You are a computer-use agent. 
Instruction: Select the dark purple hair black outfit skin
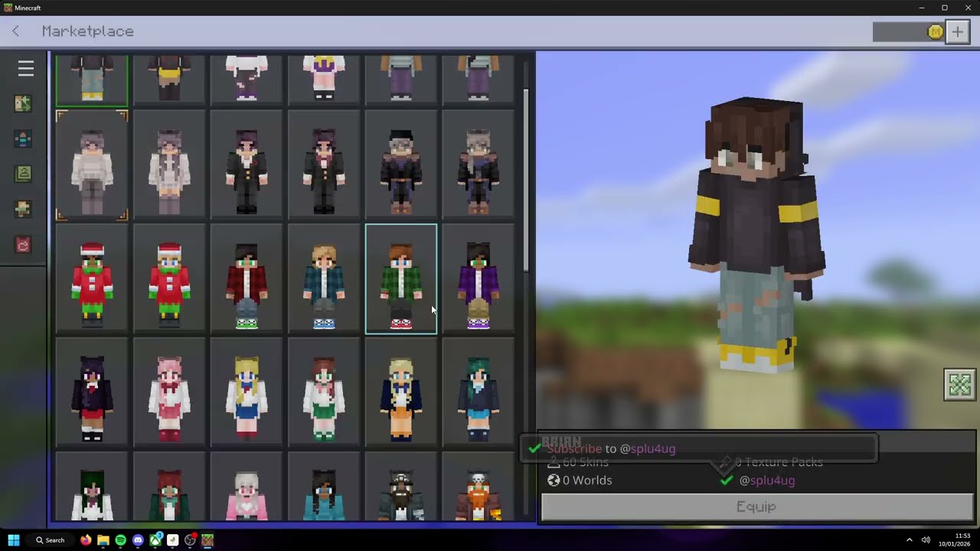tap(92, 393)
